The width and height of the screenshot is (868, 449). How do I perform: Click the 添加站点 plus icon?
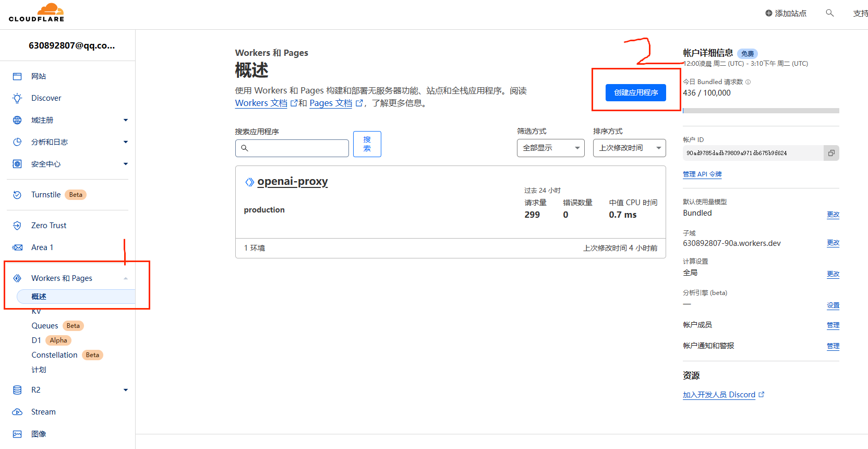click(x=768, y=13)
